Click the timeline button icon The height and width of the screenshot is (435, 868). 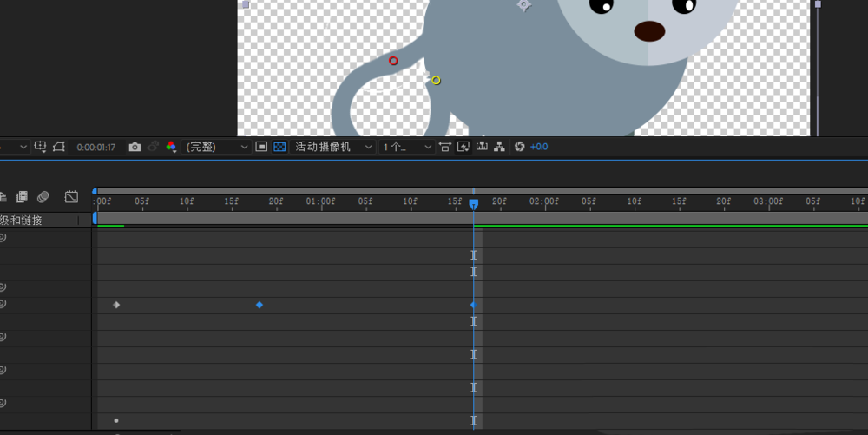click(481, 148)
